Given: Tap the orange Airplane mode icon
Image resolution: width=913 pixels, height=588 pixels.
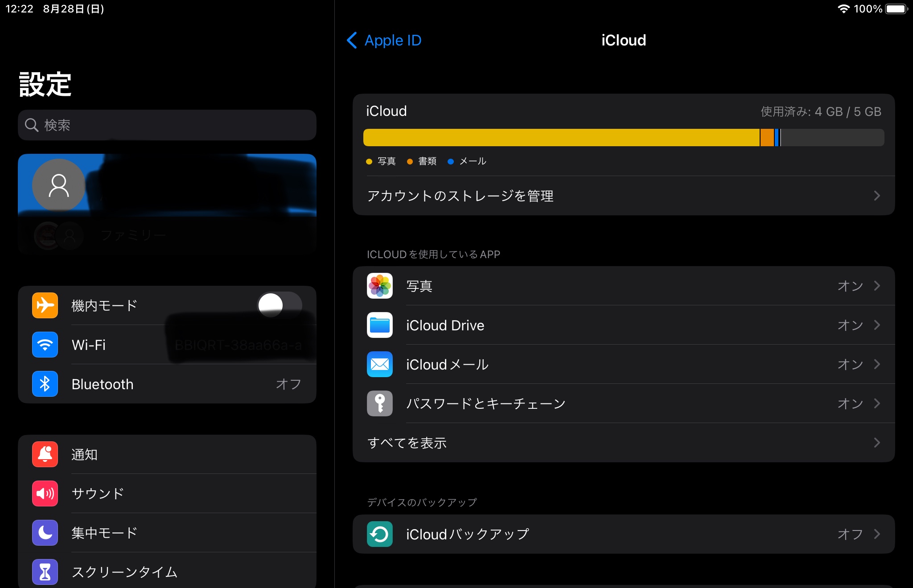Looking at the screenshot, I should [x=45, y=305].
